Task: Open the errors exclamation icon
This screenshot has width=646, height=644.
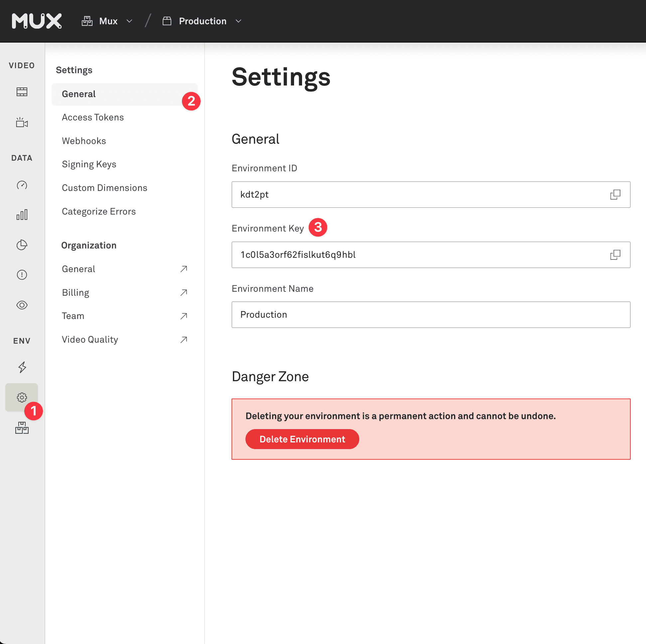Action: (22, 275)
